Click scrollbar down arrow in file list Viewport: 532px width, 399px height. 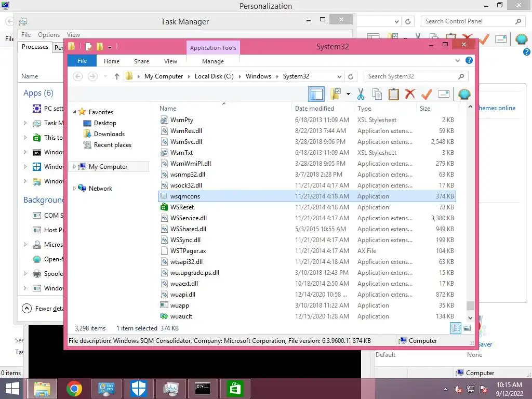pyautogui.click(x=470, y=318)
